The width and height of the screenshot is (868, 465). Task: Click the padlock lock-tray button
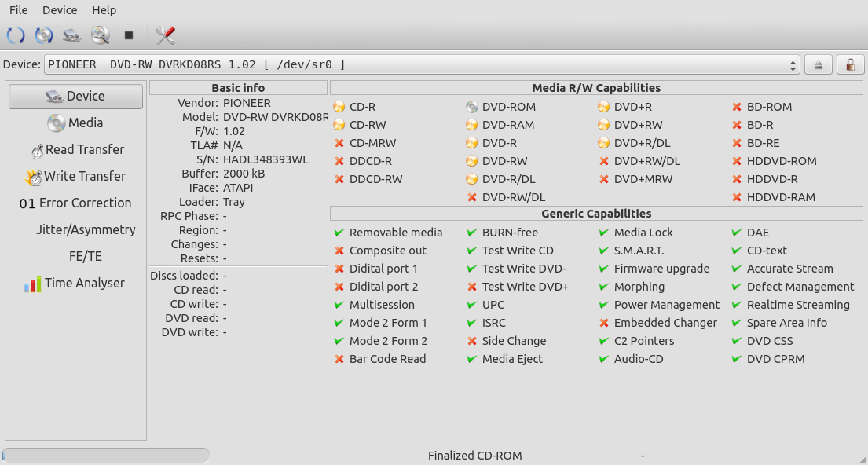point(850,64)
